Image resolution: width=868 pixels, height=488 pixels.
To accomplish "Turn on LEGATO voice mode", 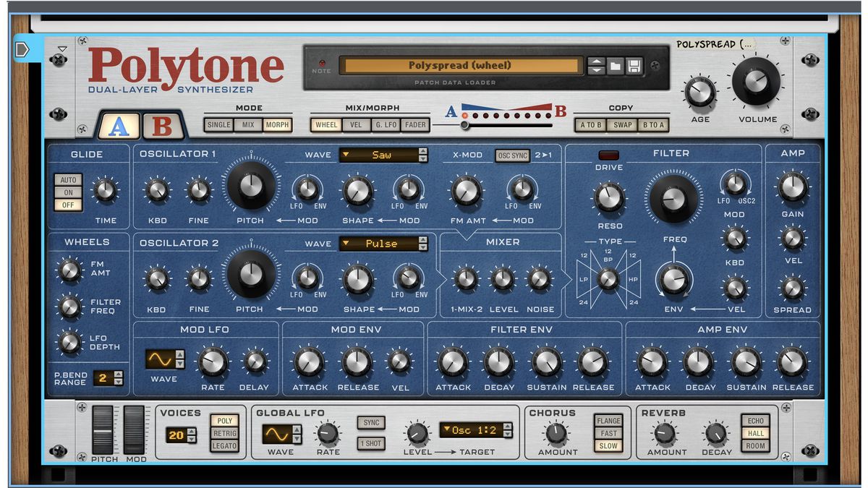I will 224,446.
